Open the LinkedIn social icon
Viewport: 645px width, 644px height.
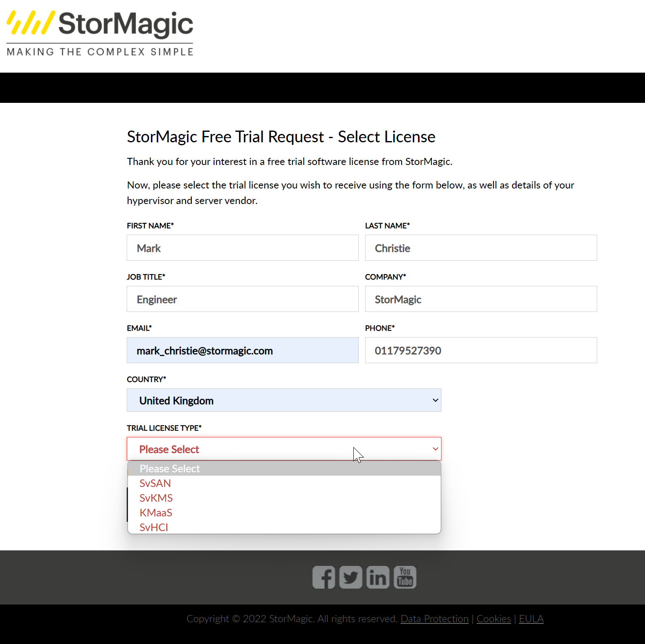(378, 577)
